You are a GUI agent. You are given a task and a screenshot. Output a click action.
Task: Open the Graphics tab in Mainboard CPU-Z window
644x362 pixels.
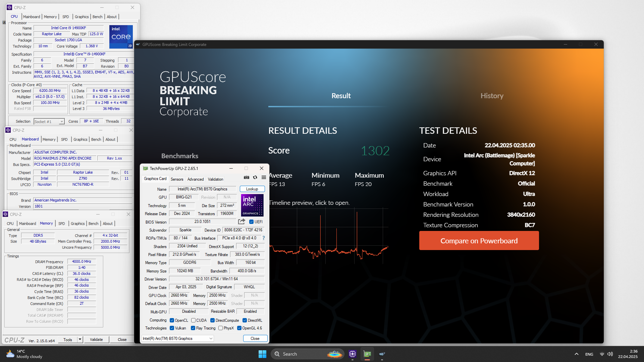80,139
